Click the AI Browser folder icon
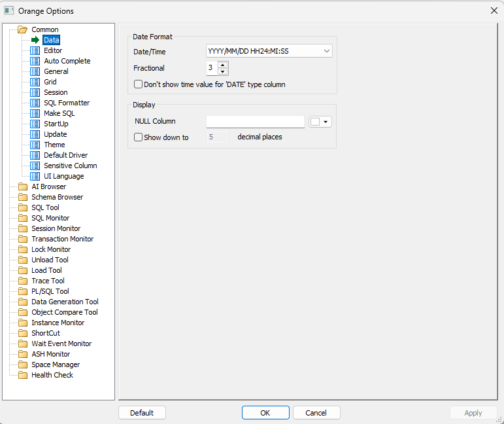The width and height of the screenshot is (504, 424). 23,186
